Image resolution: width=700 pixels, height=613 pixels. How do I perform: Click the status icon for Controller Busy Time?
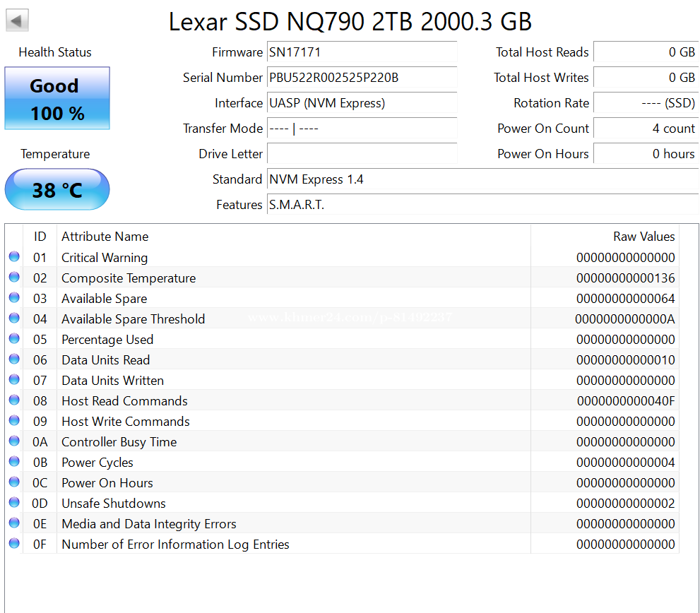pyautogui.click(x=14, y=441)
